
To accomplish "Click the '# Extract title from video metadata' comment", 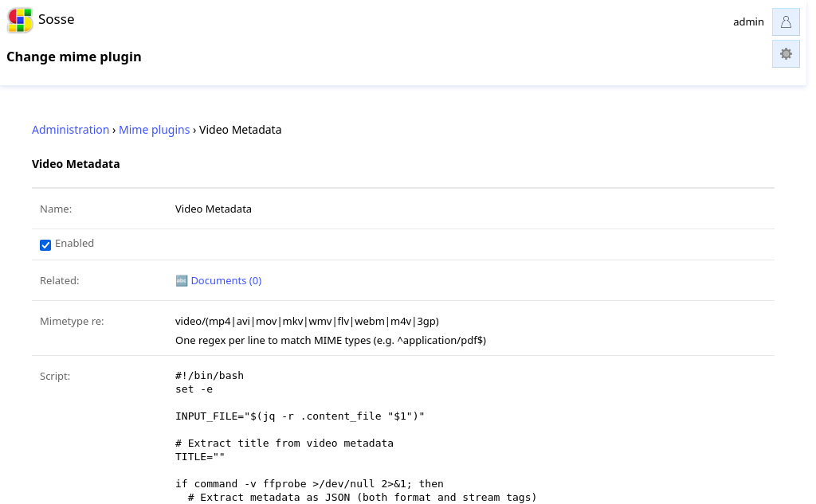I will pyautogui.click(x=284, y=443).
